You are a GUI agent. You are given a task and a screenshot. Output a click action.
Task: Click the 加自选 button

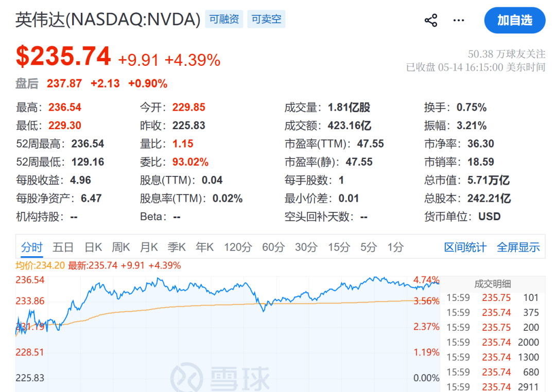514,20
